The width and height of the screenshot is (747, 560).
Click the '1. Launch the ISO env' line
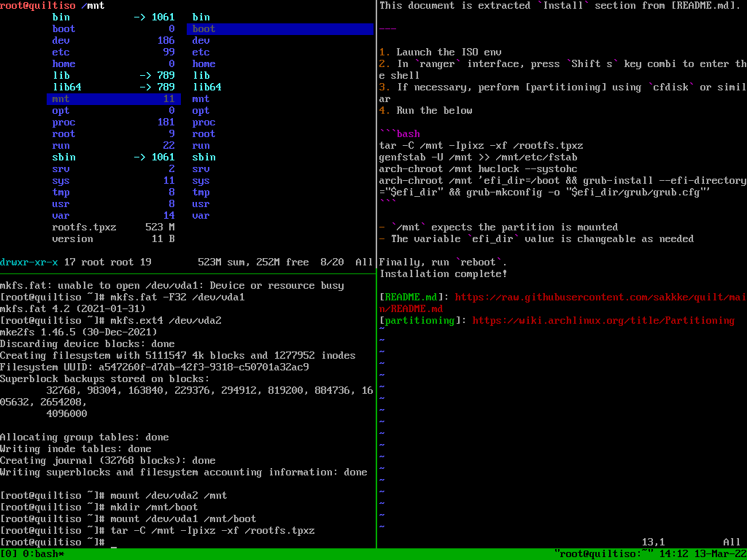[440, 52]
